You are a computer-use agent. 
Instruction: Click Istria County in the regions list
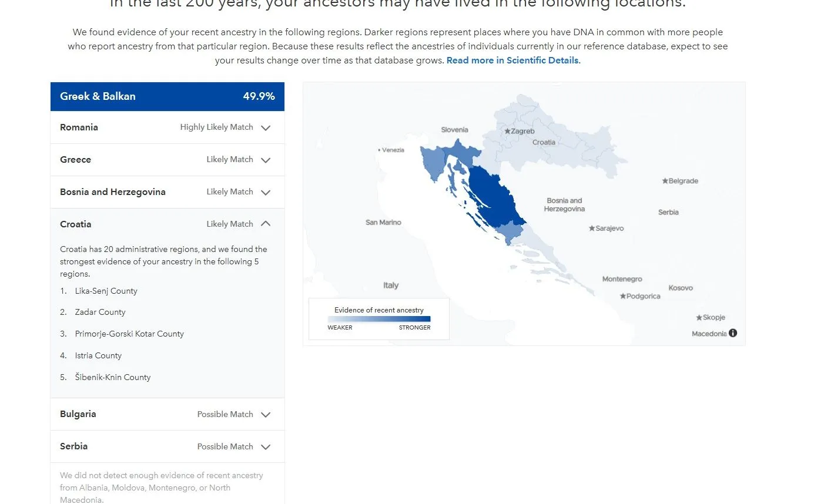click(x=98, y=355)
